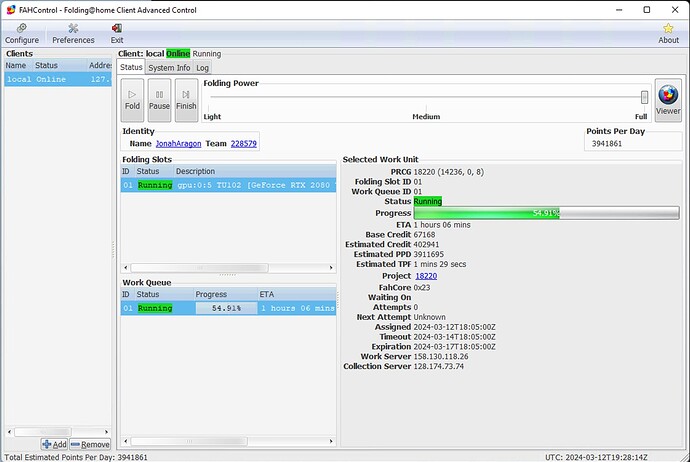Click Clients list scrollbar left arrow
Viewport: 690px width, 462px height.
(10, 432)
